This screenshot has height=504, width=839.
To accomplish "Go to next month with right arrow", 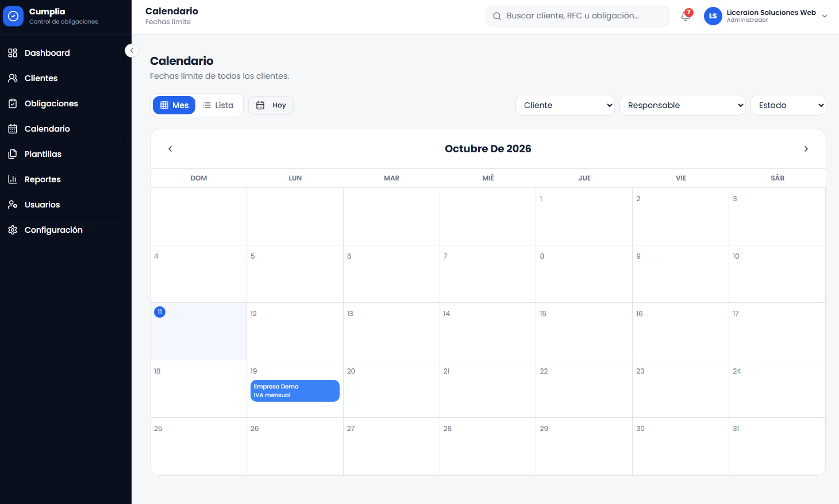I will 806,149.
